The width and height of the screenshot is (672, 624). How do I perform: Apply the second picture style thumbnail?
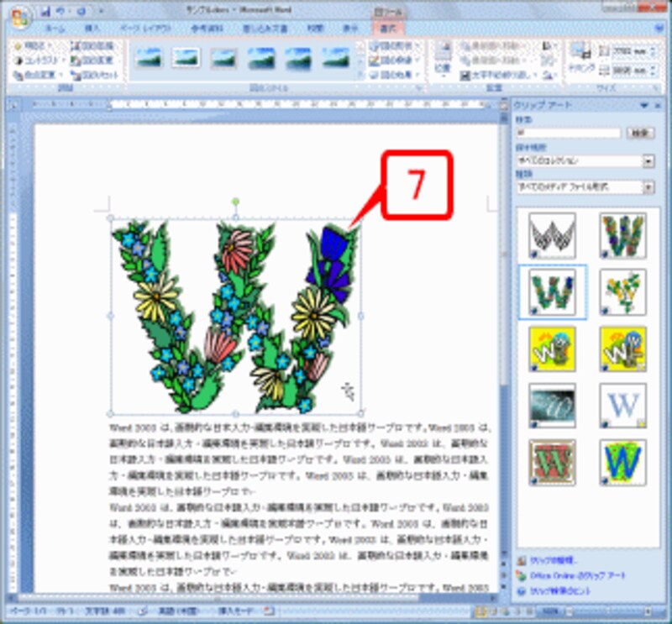186,57
